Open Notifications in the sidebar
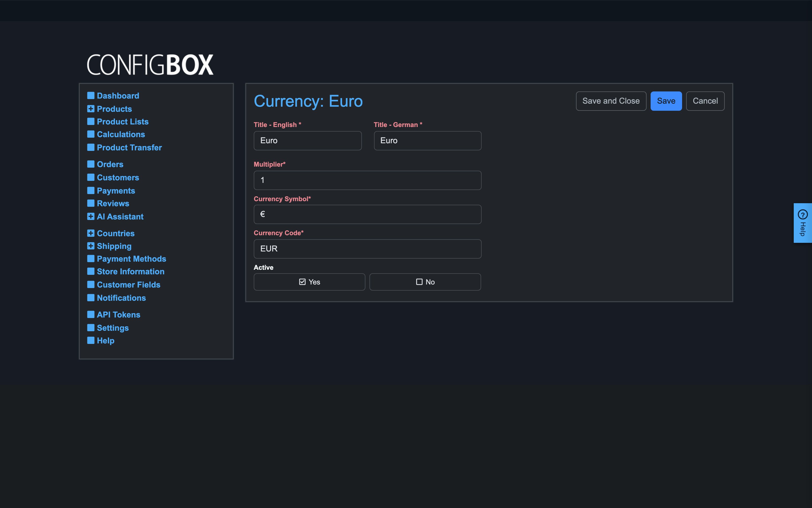This screenshot has height=508, width=812. point(122,298)
